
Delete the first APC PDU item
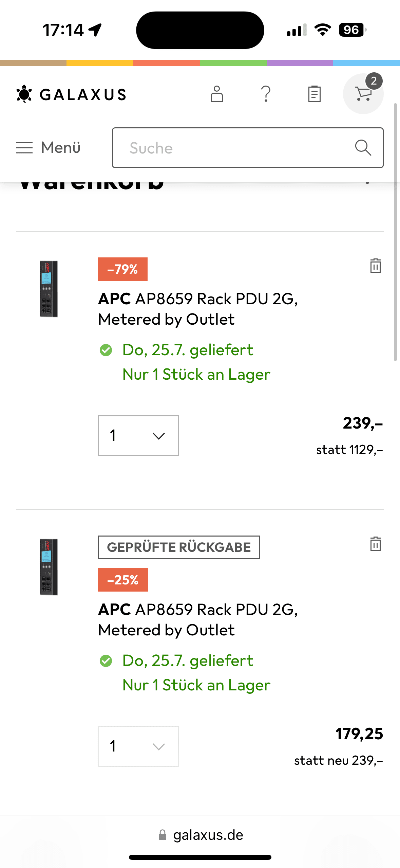pos(375,266)
